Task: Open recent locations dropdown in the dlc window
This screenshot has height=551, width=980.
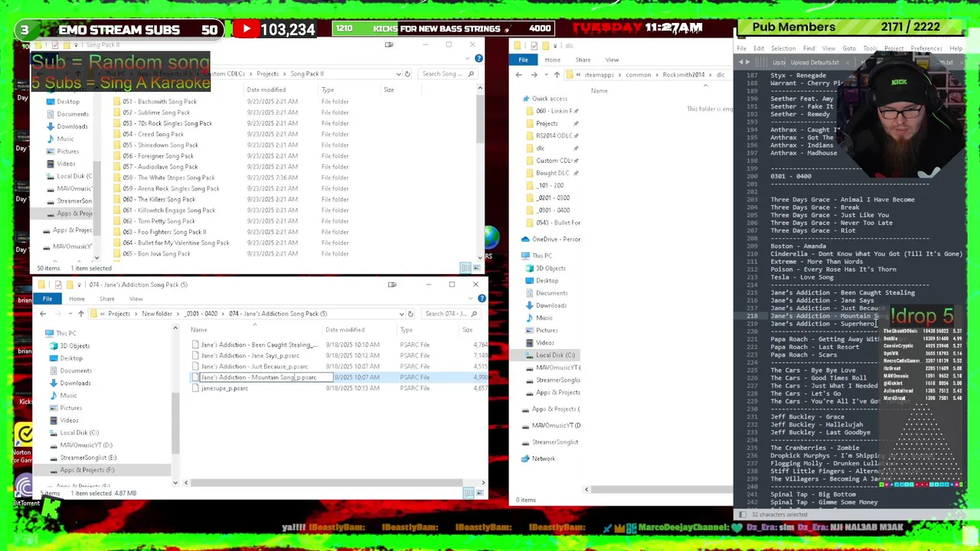Action: (545, 75)
